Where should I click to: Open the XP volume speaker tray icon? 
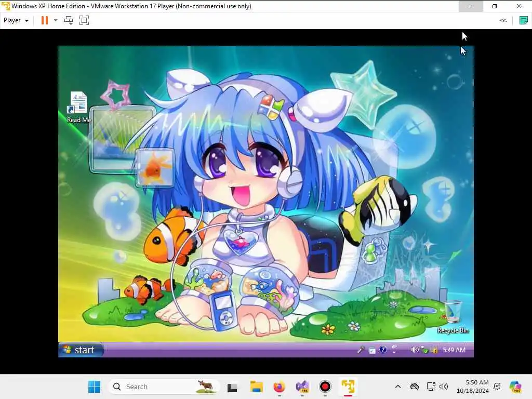tap(414, 350)
